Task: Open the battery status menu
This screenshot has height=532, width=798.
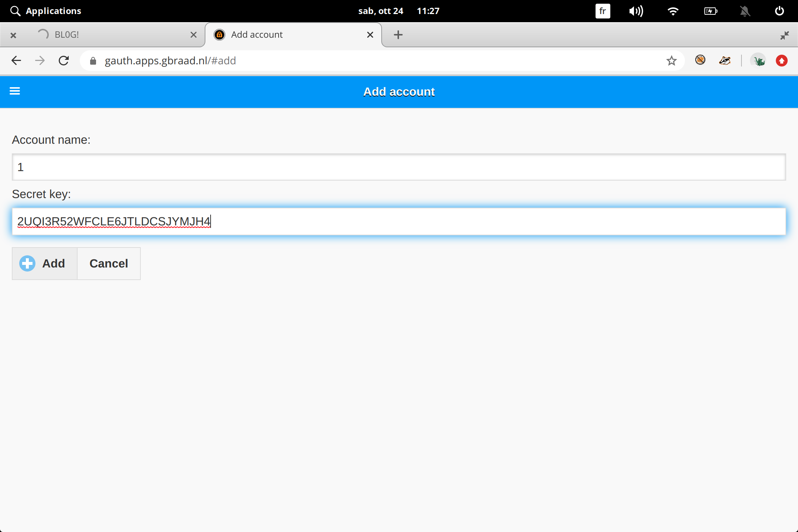Action: pyautogui.click(x=710, y=11)
